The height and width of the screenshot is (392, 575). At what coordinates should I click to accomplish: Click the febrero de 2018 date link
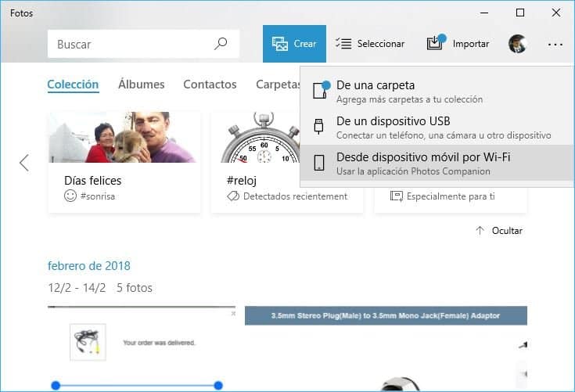(88, 266)
